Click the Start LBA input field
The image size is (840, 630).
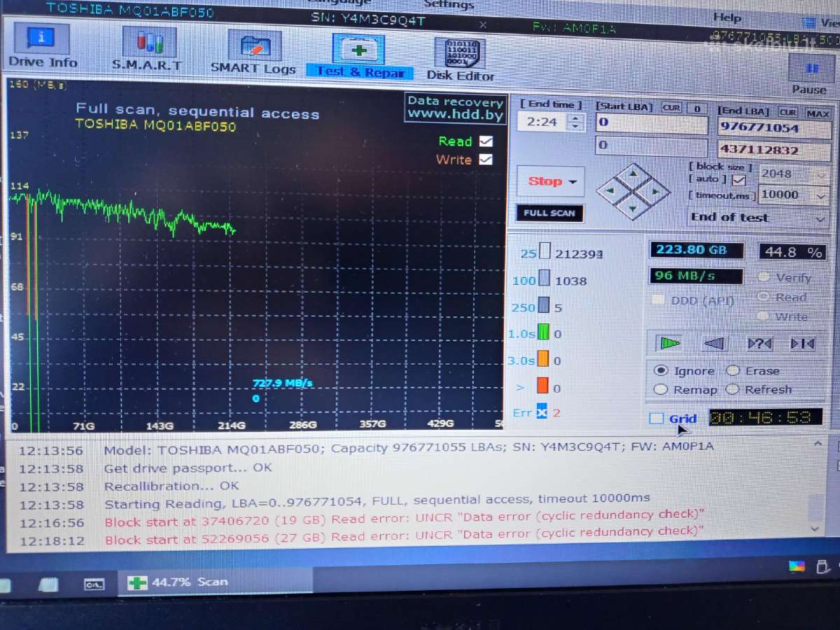click(652, 124)
